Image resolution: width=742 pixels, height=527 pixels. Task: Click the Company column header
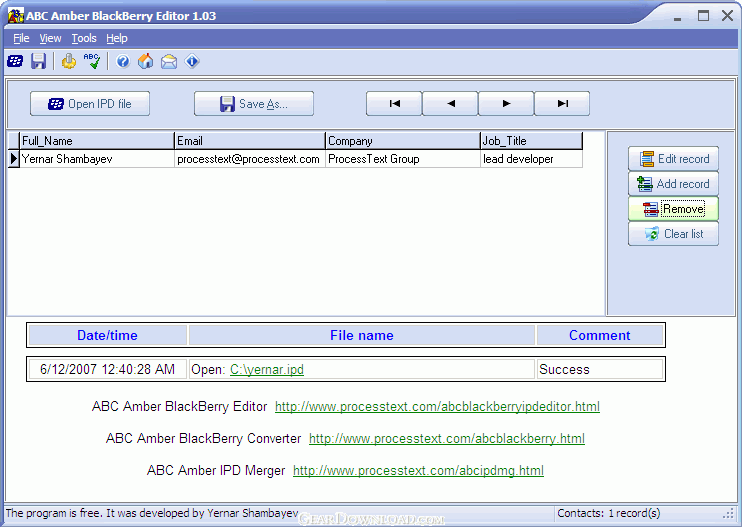pyautogui.click(x=403, y=141)
